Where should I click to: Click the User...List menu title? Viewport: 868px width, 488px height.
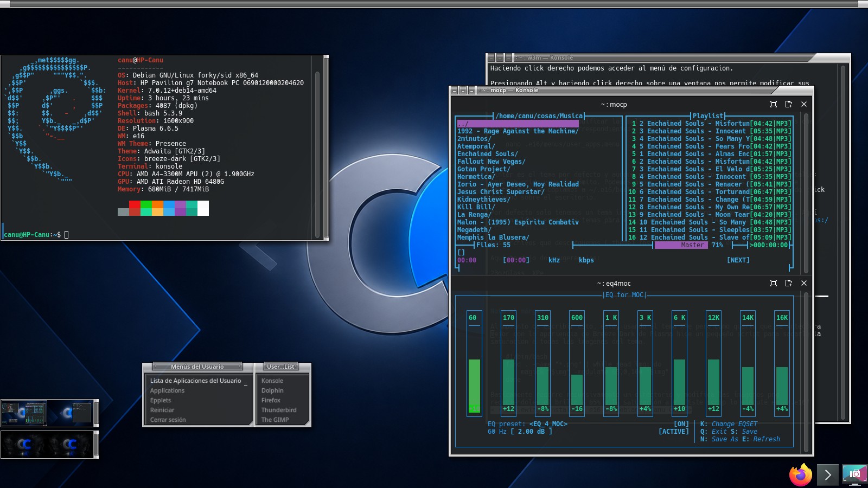tap(282, 367)
